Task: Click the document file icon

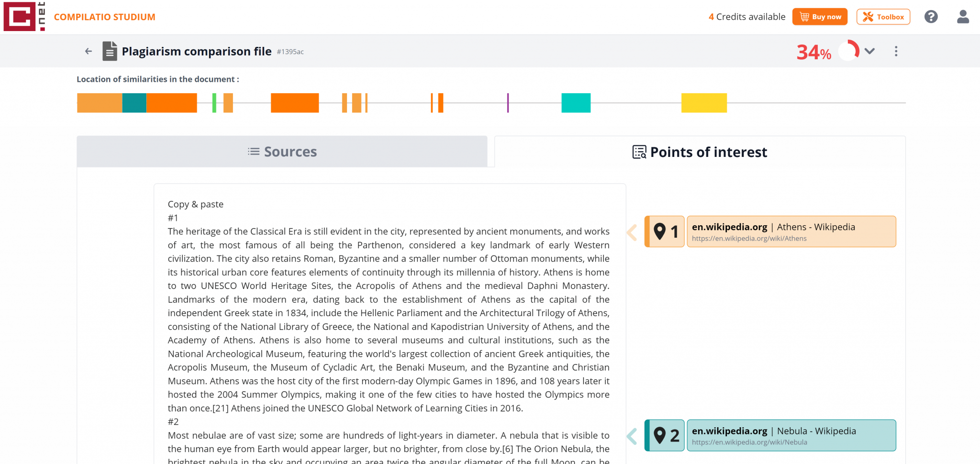Action: (x=110, y=51)
